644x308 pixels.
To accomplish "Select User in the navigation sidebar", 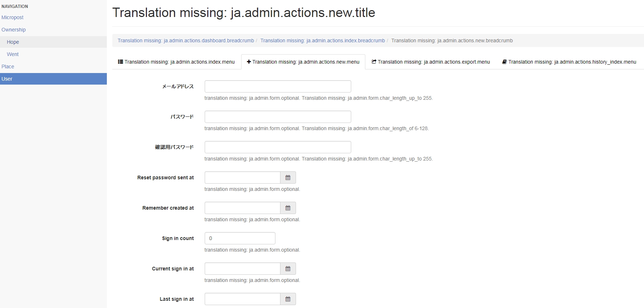I will (x=7, y=79).
